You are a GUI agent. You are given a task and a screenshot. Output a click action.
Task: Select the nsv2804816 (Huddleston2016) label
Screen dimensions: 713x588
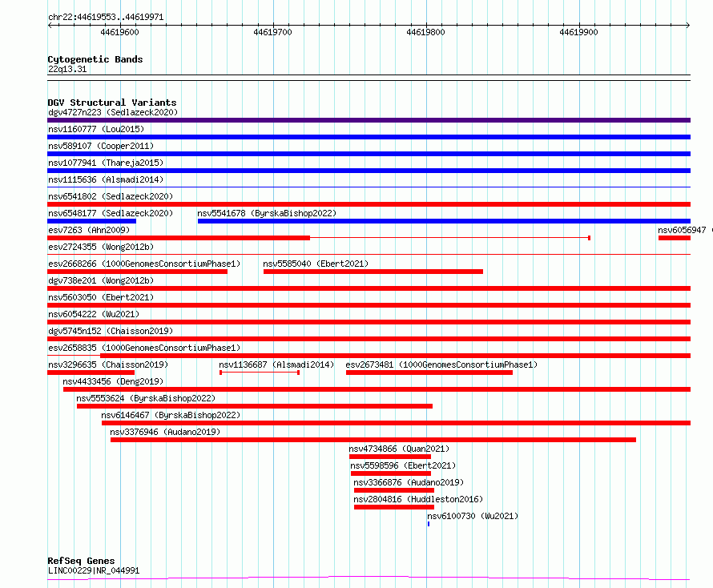point(418,499)
